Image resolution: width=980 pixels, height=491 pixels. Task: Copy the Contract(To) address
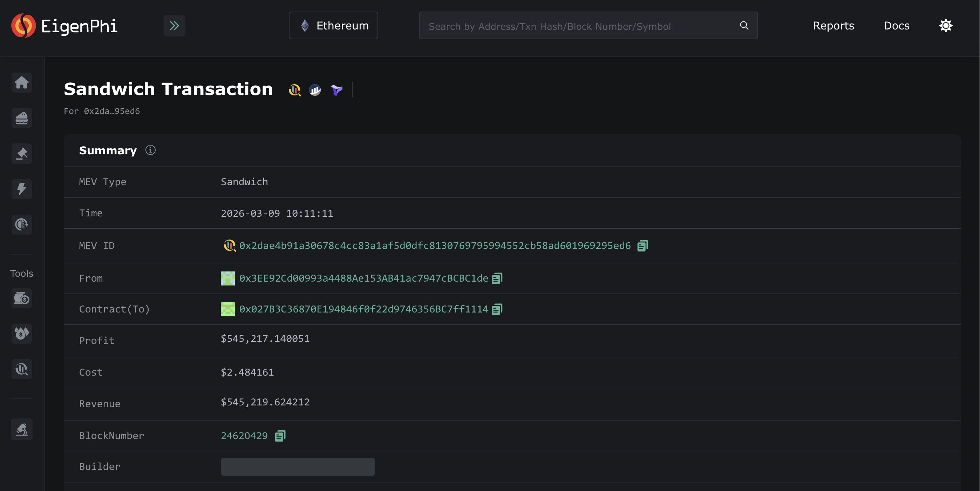coord(497,309)
